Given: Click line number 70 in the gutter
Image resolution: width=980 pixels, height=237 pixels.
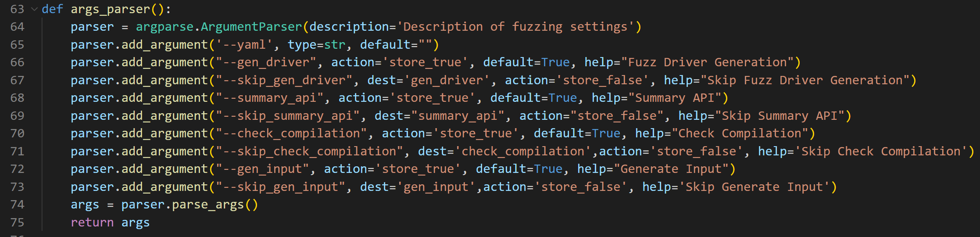Looking at the screenshot, I should 17,133.
